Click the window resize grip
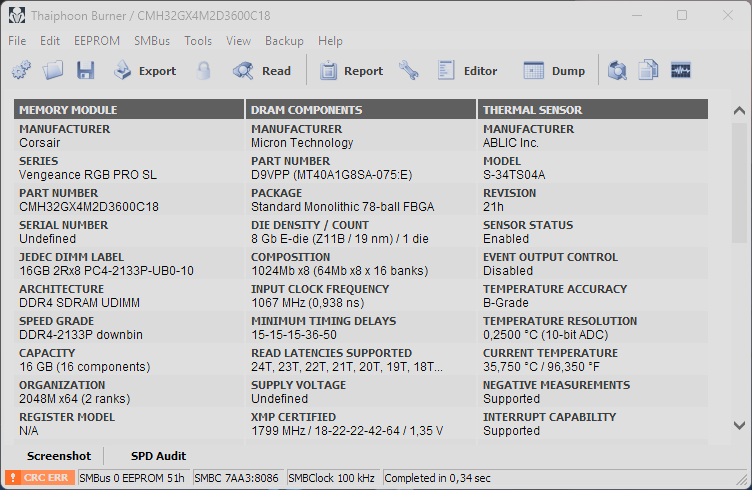This screenshot has height=490, width=752. pos(742,480)
